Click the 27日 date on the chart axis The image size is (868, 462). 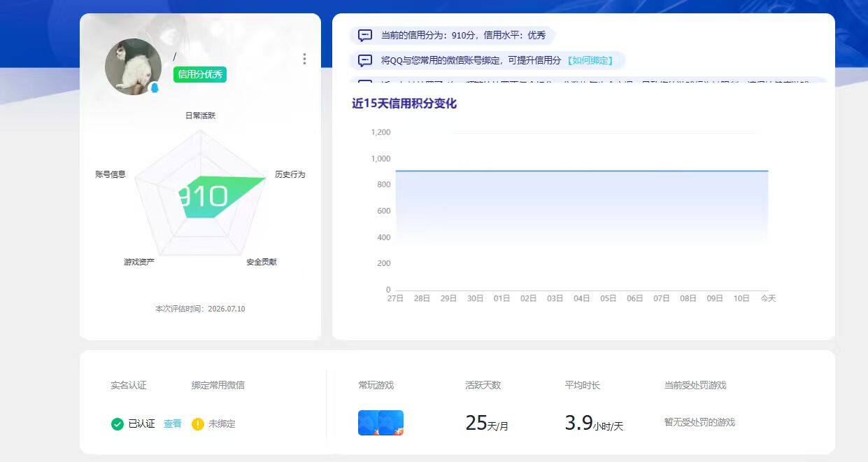tap(395, 298)
